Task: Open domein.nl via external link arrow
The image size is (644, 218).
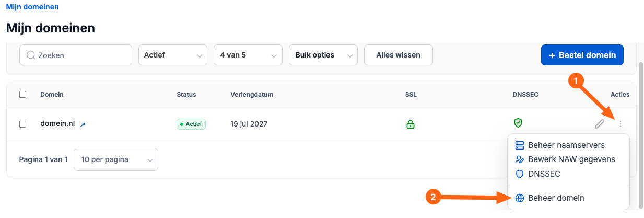Action: coord(83,125)
